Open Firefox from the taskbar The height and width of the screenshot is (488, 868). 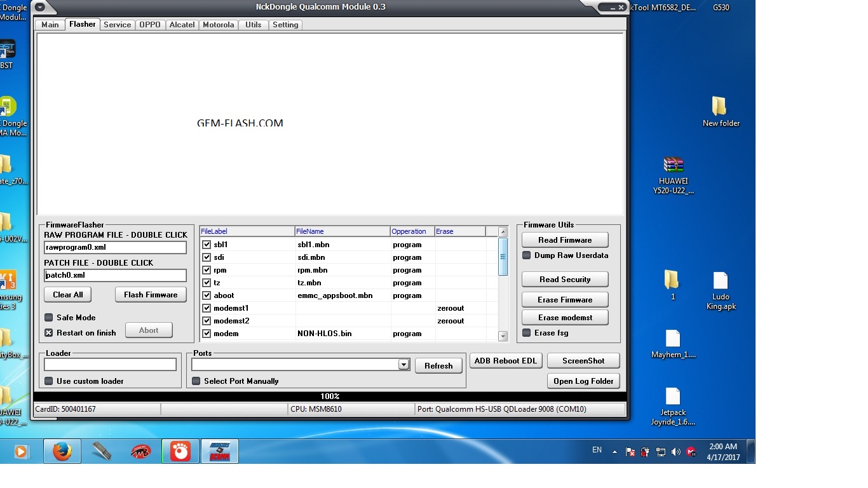point(62,451)
